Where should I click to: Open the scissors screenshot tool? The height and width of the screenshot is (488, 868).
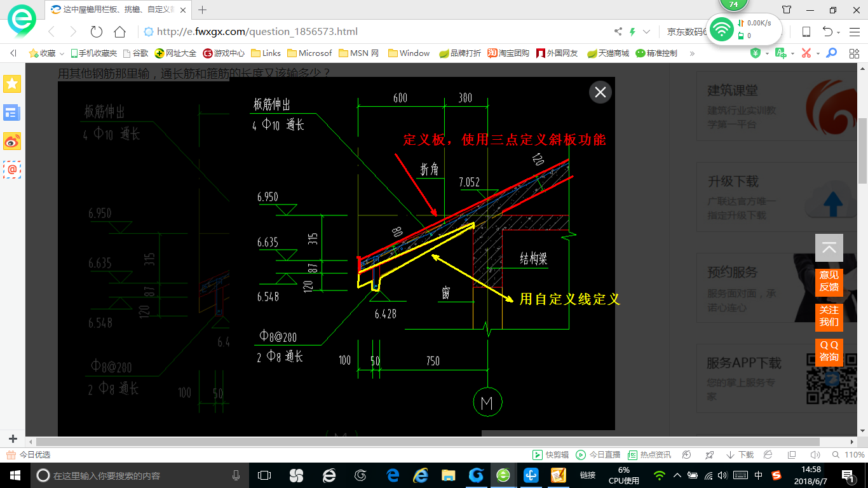[806, 53]
